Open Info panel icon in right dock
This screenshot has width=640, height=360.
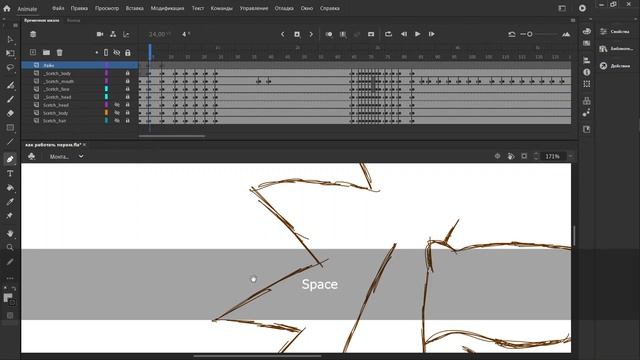[587, 72]
